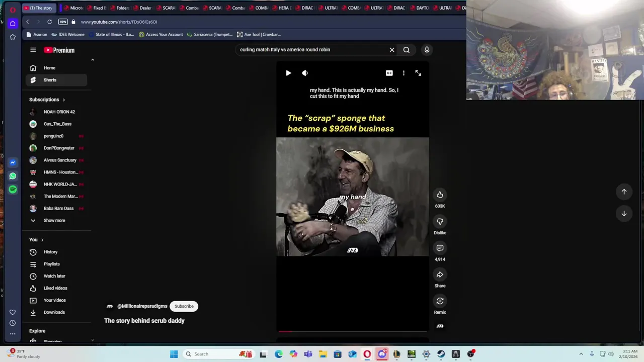
Task: Toggle closed captions on the Short
Action: (389, 73)
